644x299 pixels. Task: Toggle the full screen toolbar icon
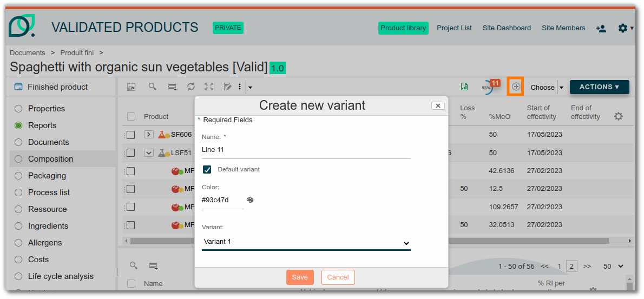(x=209, y=87)
